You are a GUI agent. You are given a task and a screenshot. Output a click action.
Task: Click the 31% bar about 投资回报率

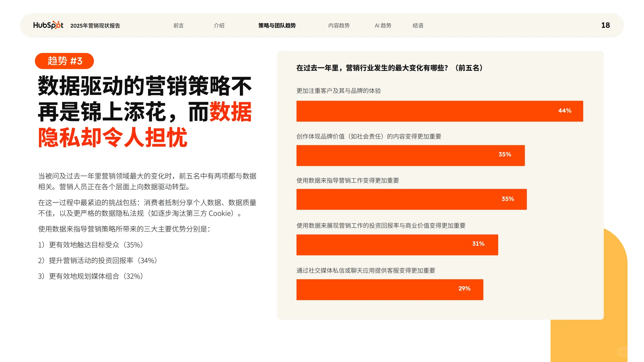coord(397,245)
